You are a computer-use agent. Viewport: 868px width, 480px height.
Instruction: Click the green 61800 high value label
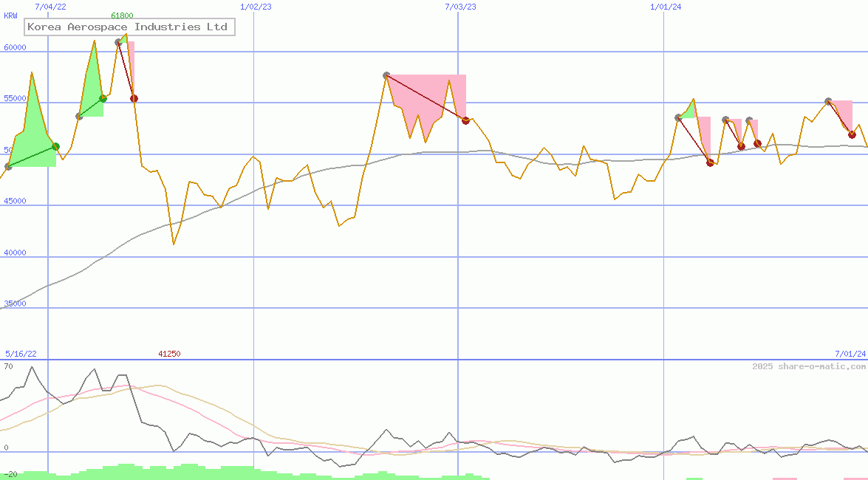pyautogui.click(x=122, y=16)
